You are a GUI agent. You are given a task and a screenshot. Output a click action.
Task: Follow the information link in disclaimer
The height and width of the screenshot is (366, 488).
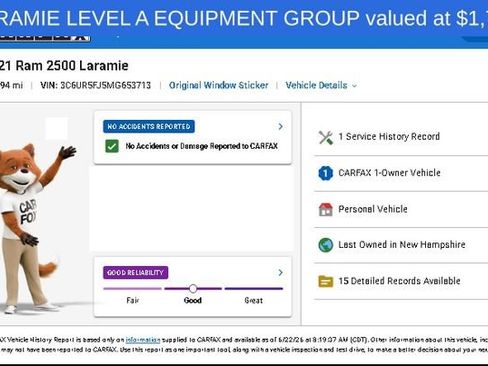coord(143,340)
